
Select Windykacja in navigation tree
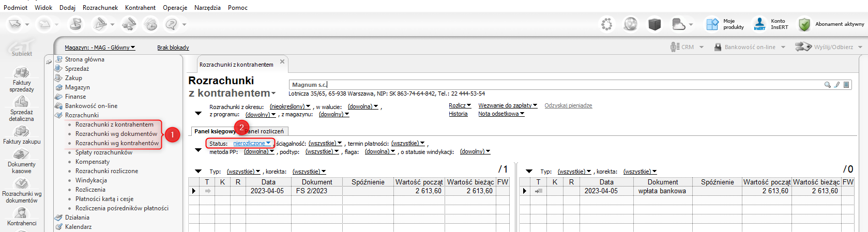tap(91, 180)
